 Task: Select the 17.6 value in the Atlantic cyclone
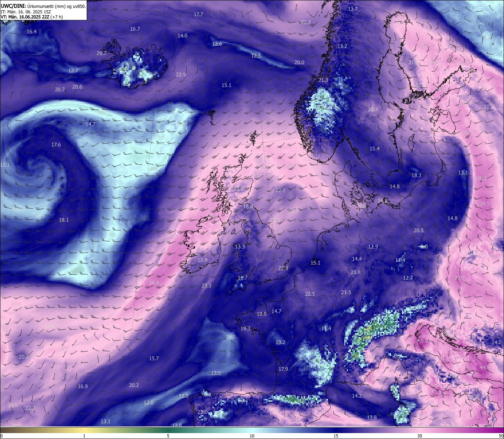(56, 144)
